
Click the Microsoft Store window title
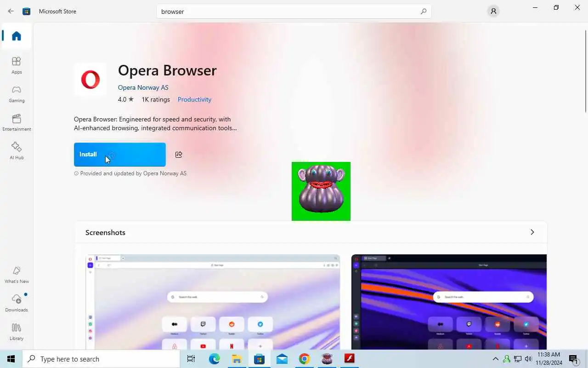pos(57,11)
